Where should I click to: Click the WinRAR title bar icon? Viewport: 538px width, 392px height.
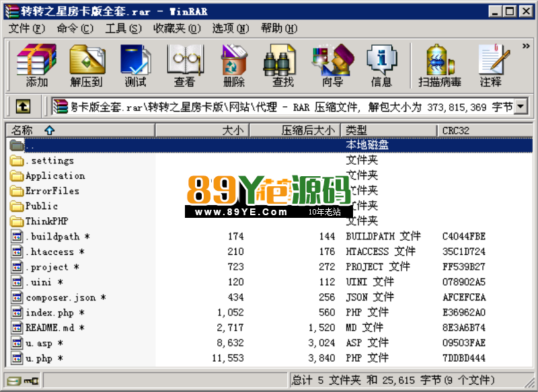pyautogui.click(x=12, y=11)
